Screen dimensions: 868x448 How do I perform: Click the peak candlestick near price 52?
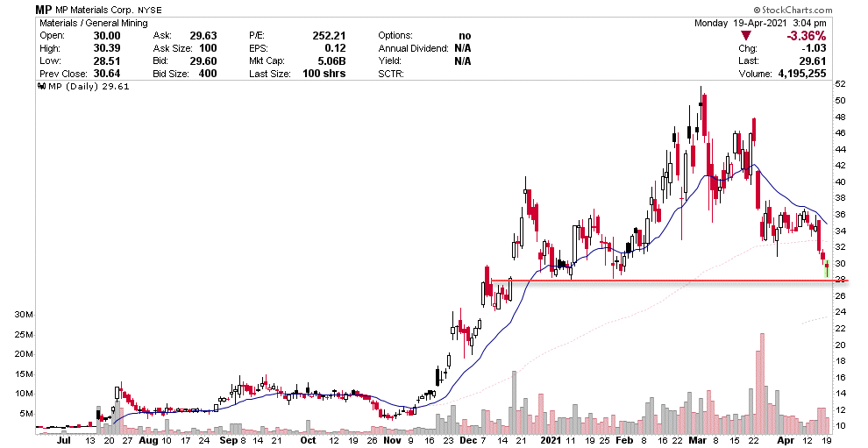(x=701, y=104)
